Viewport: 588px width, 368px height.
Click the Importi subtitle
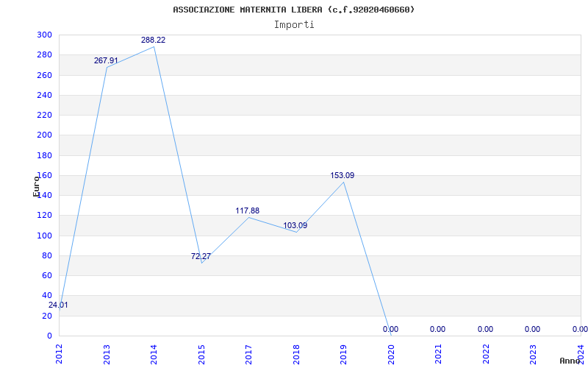[294, 25]
